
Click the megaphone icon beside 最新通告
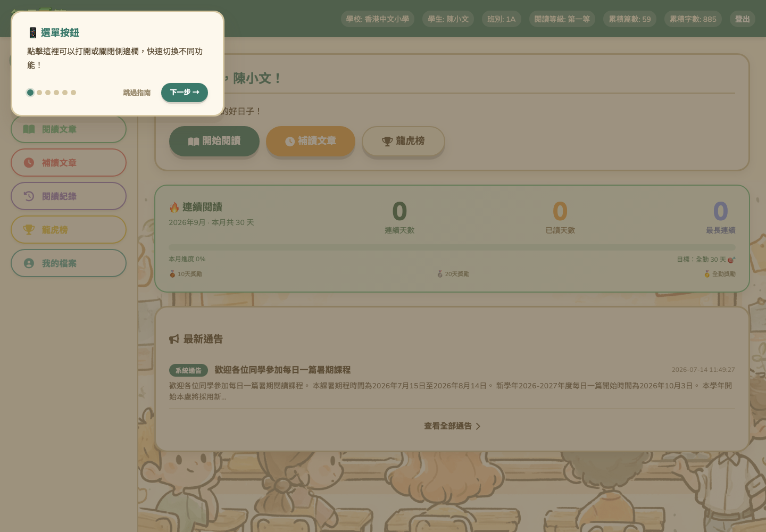pos(174,339)
